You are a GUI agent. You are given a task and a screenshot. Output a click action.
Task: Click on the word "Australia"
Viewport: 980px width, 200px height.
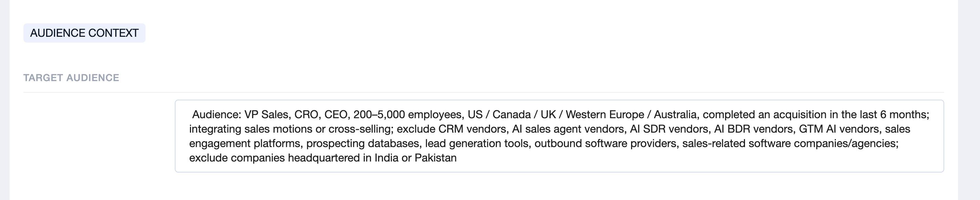675,114
